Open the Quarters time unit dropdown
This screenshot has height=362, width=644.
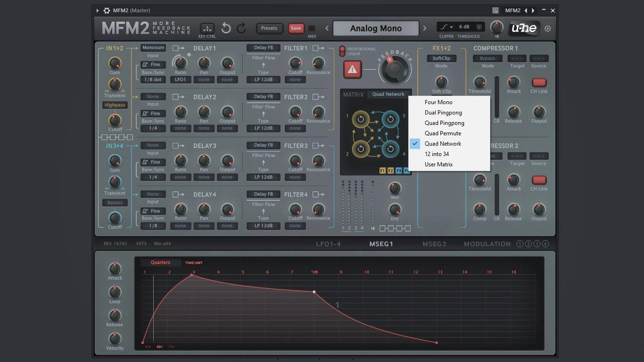point(160,263)
